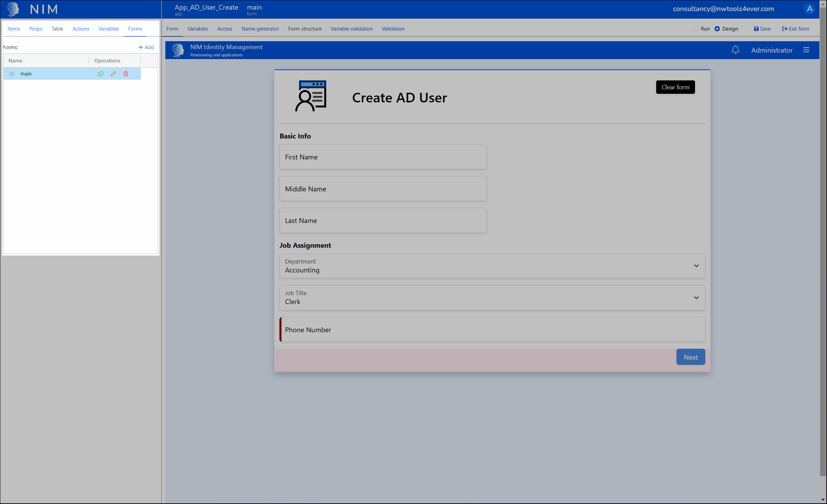Click the Clear form button
The image size is (827, 504).
tap(675, 87)
